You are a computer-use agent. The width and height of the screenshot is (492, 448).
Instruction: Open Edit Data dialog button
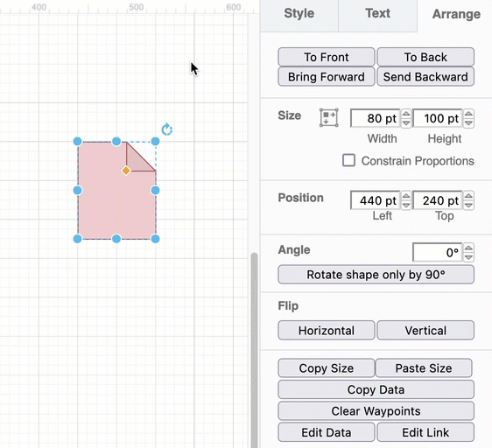(327, 432)
